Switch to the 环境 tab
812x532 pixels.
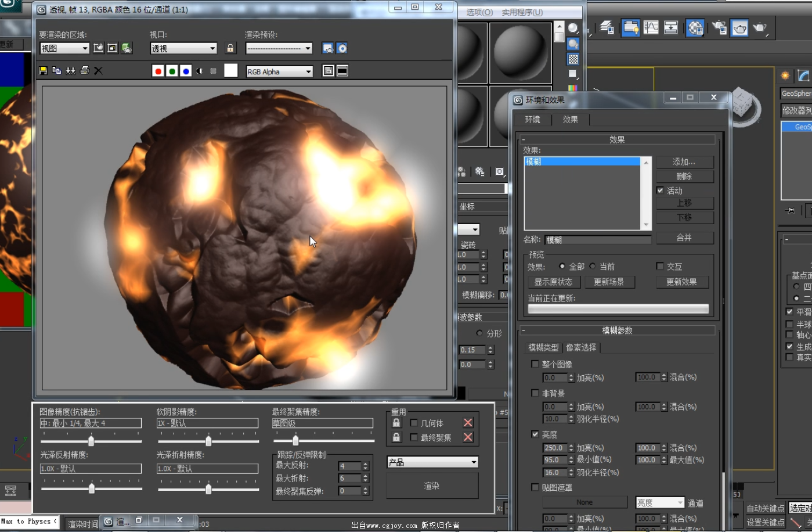coord(533,120)
